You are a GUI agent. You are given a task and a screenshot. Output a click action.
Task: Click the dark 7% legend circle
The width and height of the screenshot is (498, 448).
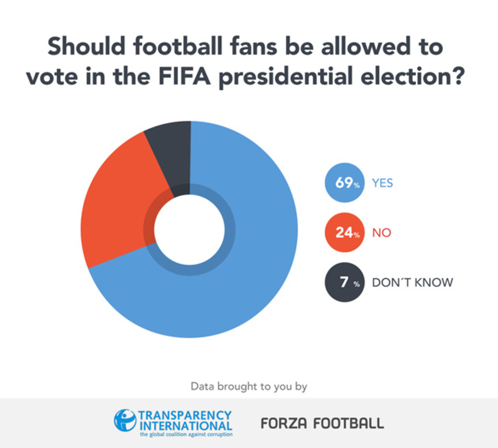[x=344, y=282]
